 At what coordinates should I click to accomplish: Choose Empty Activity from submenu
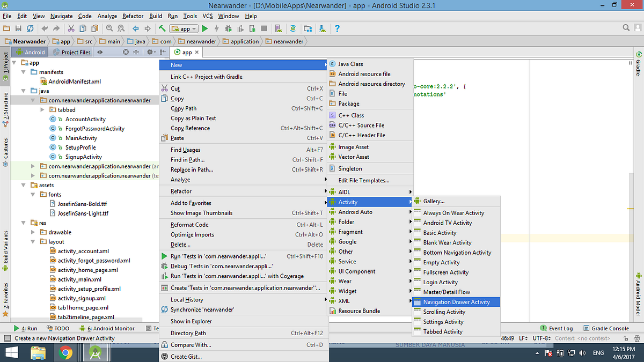coord(456,262)
